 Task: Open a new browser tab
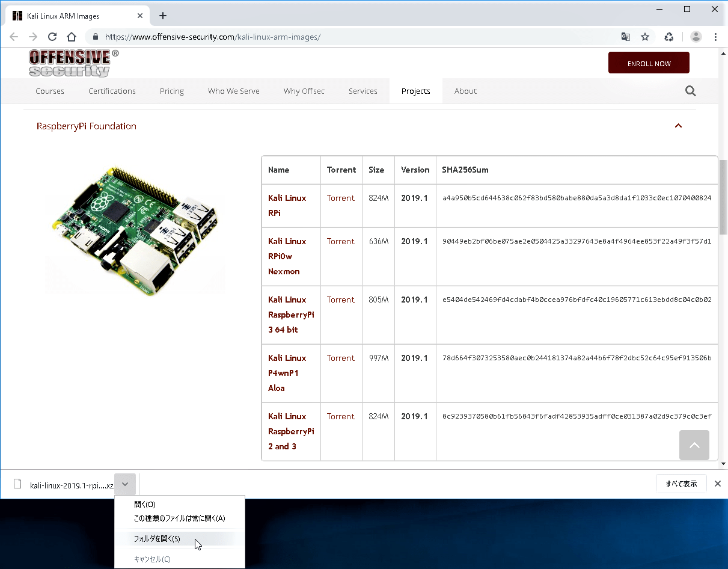click(162, 16)
